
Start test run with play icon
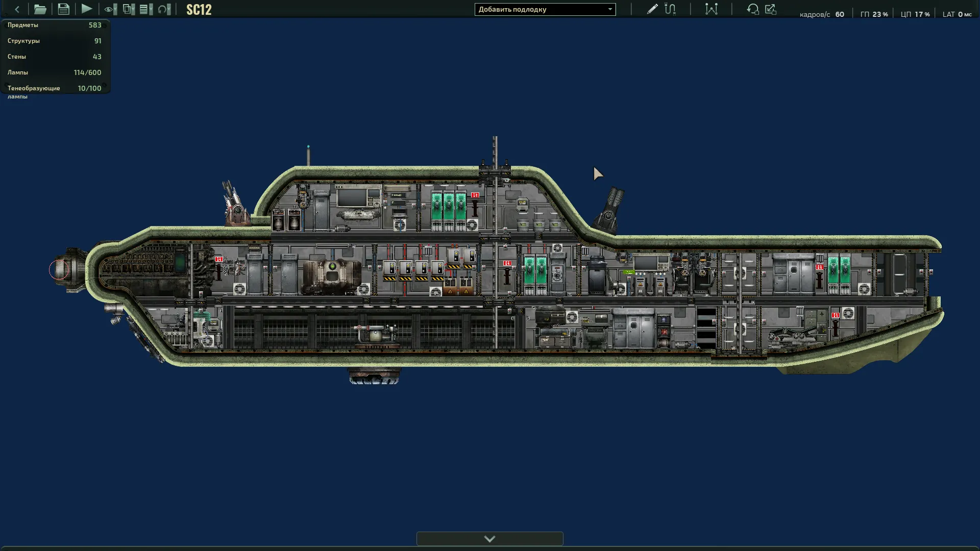(87, 9)
